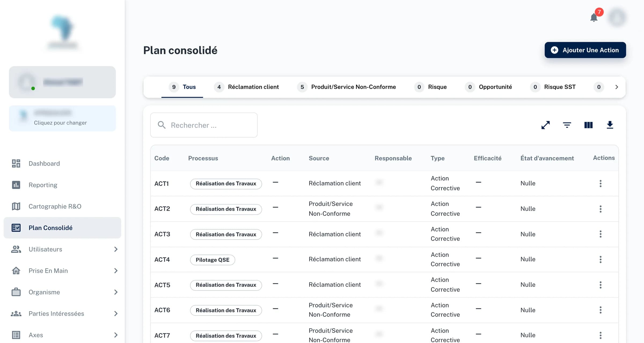The width and height of the screenshot is (644, 343).
Task: Sort by the État d'avancement column header
Action: pyautogui.click(x=547, y=158)
